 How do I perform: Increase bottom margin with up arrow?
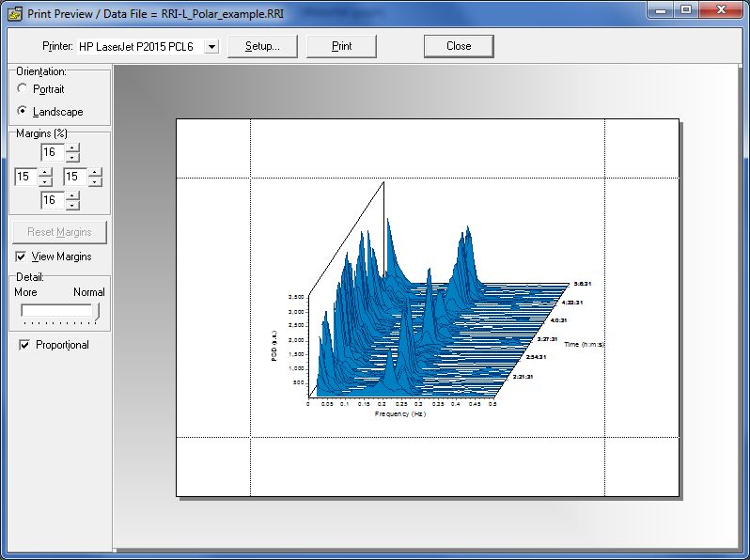[x=72, y=195]
